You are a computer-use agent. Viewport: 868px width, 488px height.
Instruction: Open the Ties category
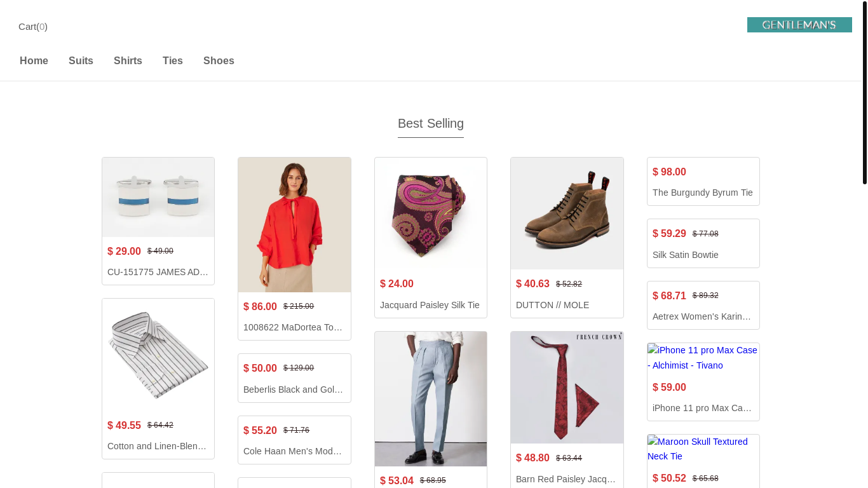click(173, 61)
